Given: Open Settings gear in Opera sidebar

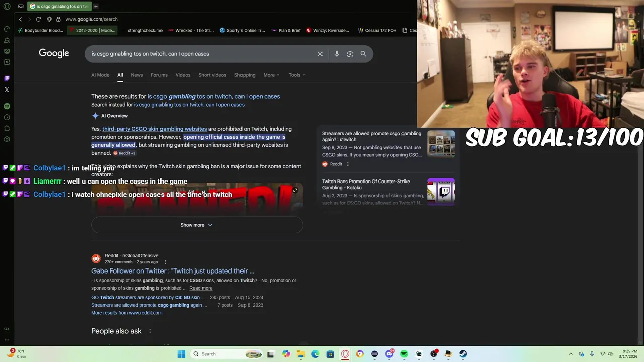Looking at the screenshot, I should pos(7,139).
